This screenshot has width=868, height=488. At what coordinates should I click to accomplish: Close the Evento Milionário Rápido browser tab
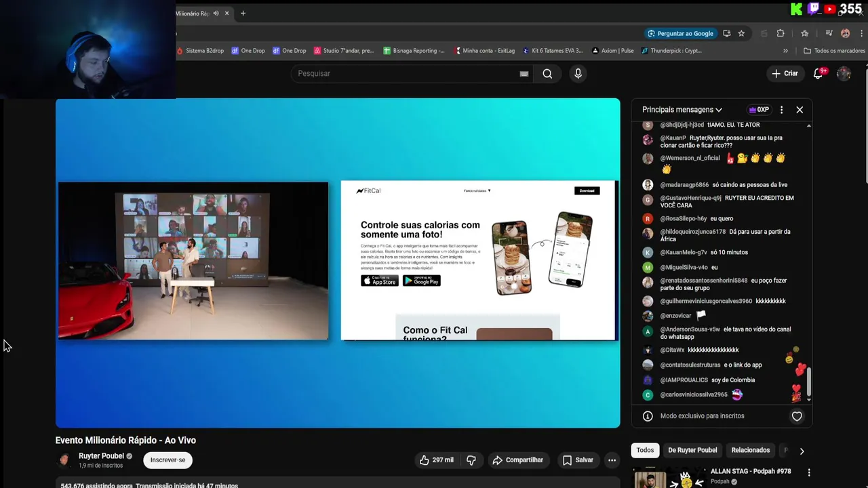coord(226,13)
